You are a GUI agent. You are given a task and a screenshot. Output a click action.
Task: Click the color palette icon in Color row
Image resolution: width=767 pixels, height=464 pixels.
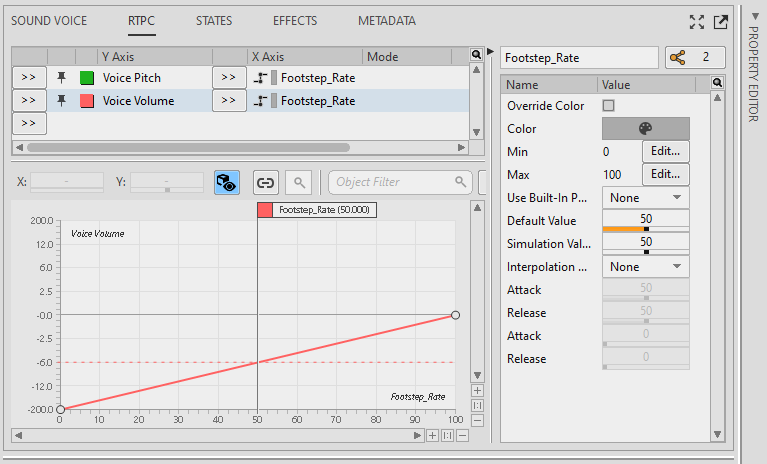pyautogui.click(x=645, y=129)
